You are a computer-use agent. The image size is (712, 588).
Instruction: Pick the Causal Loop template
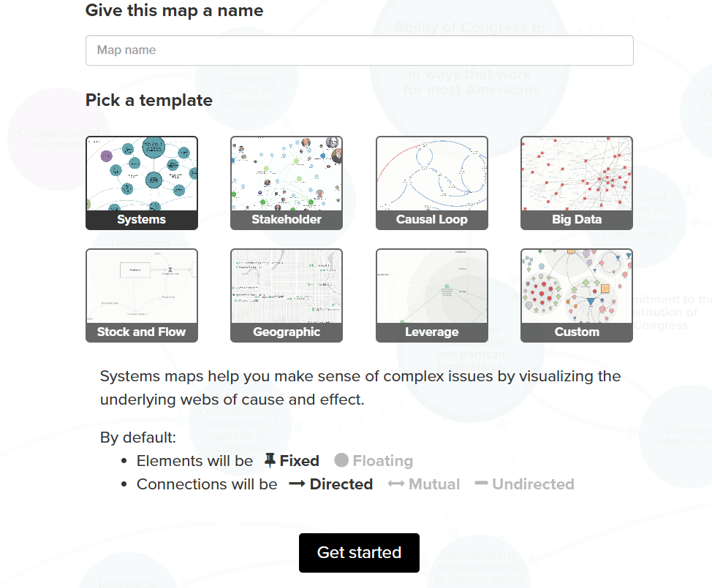point(431,183)
